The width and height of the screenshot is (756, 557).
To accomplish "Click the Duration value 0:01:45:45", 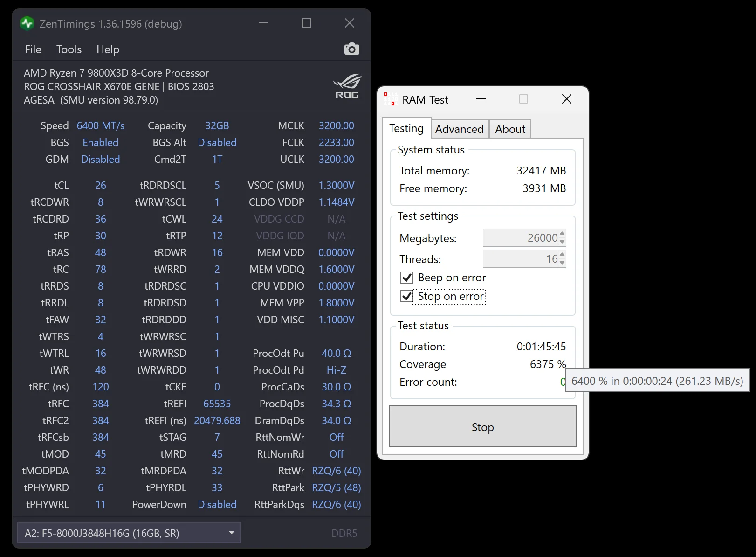I will pyautogui.click(x=541, y=347).
